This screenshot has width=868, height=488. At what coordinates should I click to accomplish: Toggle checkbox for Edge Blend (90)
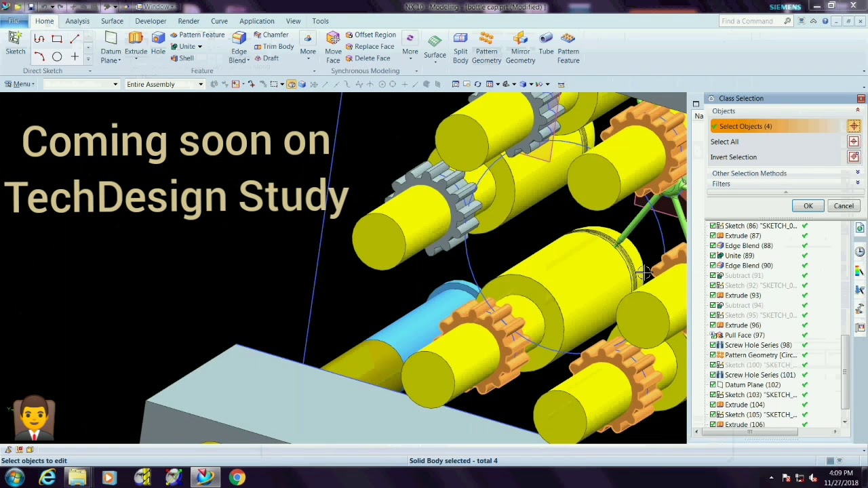click(713, 266)
